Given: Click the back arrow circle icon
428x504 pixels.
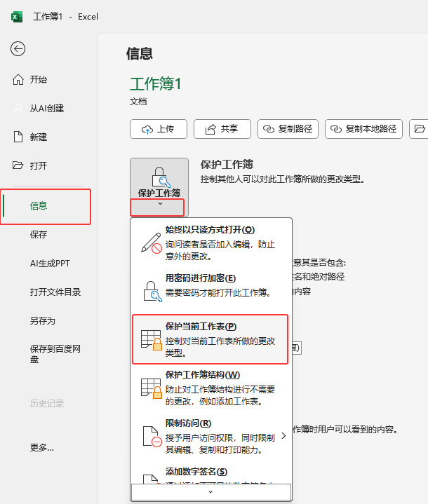Looking at the screenshot, I should [x=18, y=49].
